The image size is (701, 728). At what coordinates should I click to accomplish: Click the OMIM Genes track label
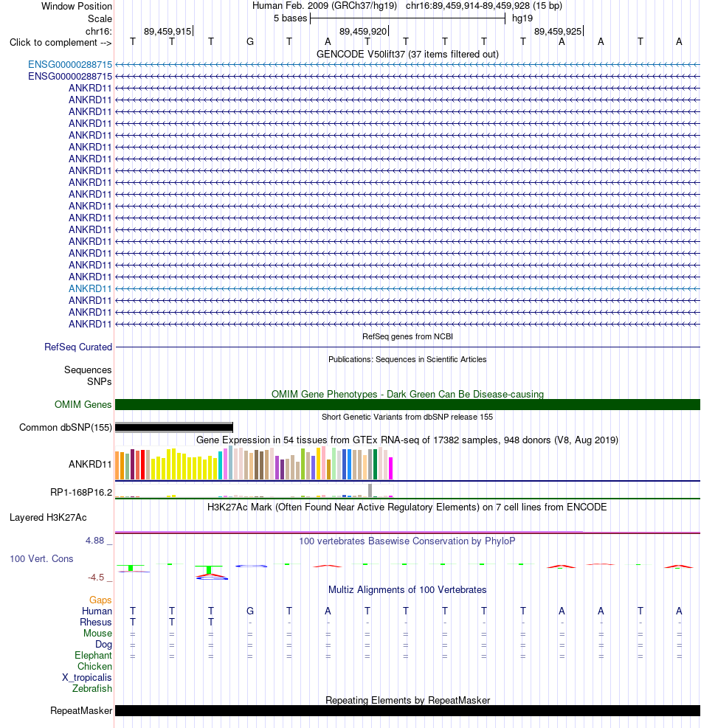pos(83,404)
